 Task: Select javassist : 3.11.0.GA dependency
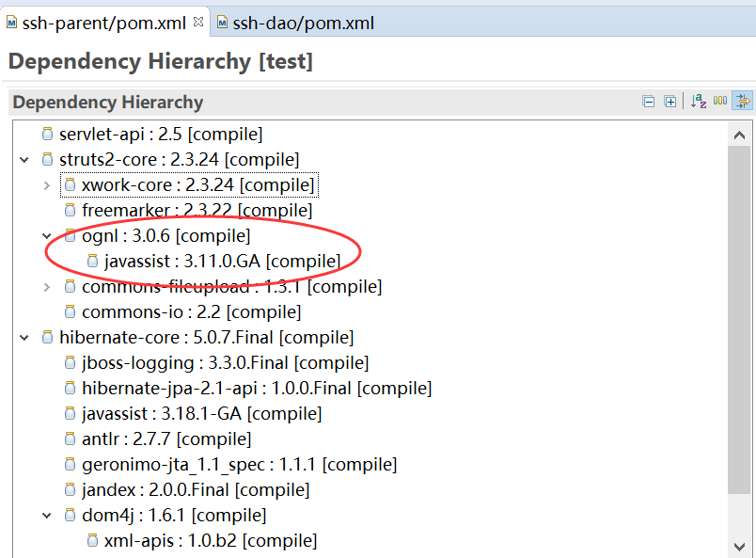[222, 262]
